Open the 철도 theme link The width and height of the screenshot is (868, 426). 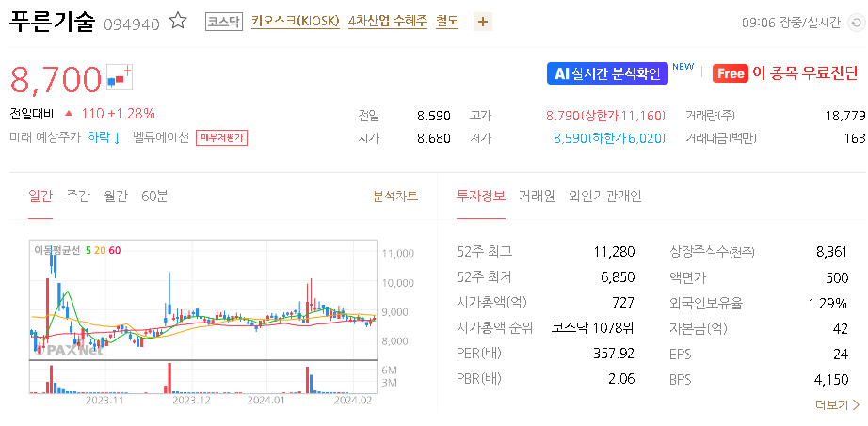tap(447, 23)
